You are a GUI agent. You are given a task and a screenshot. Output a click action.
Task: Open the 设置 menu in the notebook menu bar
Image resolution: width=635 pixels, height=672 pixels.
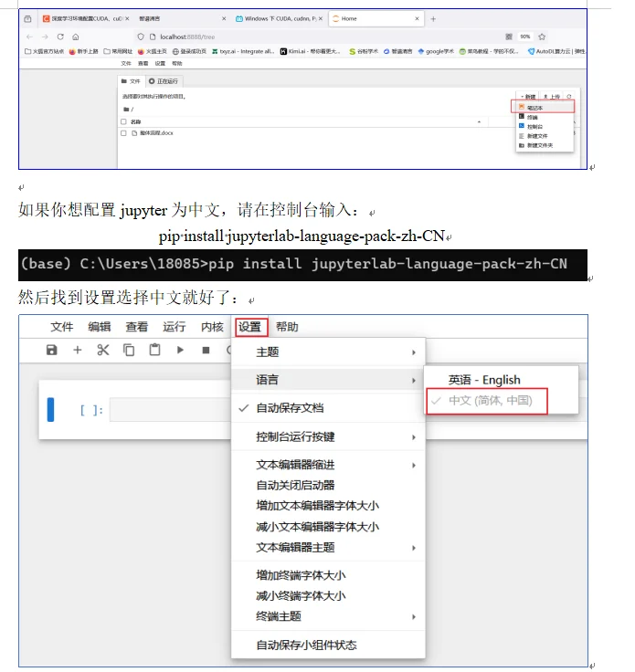[251, 327]
